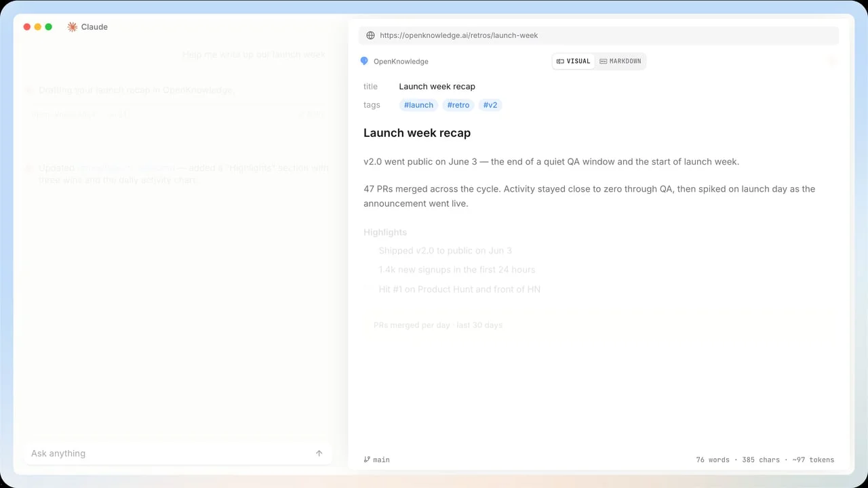This screenshot has width=868, height=488.
Task: Click the Claude starburst logo
Action: pos(73,27)
